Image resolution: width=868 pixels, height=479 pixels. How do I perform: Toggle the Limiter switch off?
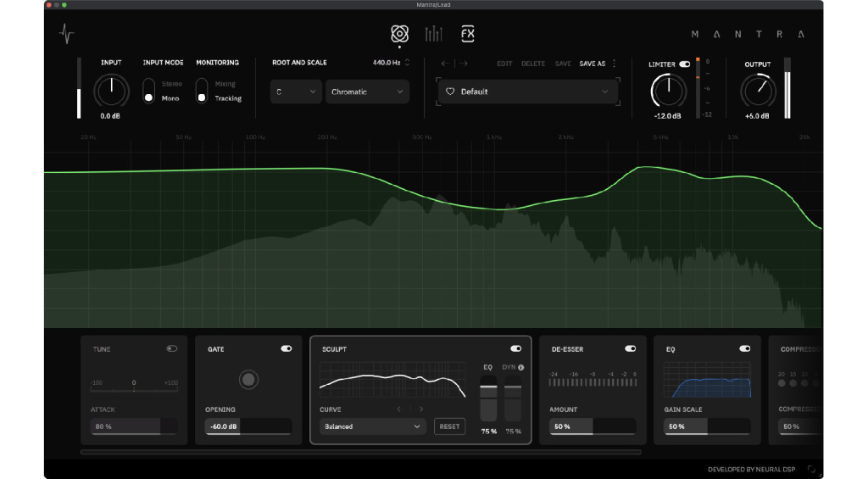click(684, 64)
